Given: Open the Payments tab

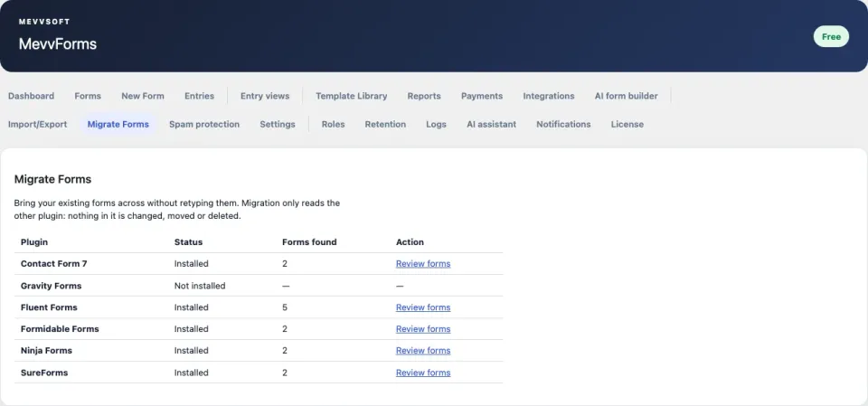Looking at the screenshot, I should pyautogui.click(x=482, y=96).
